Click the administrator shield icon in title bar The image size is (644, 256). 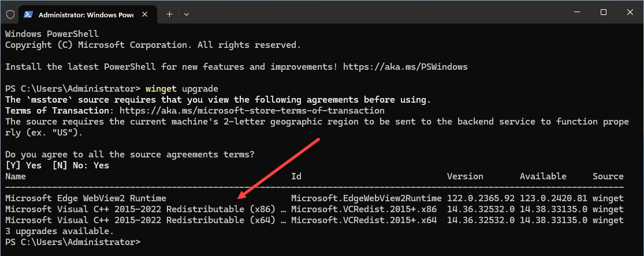10,14
